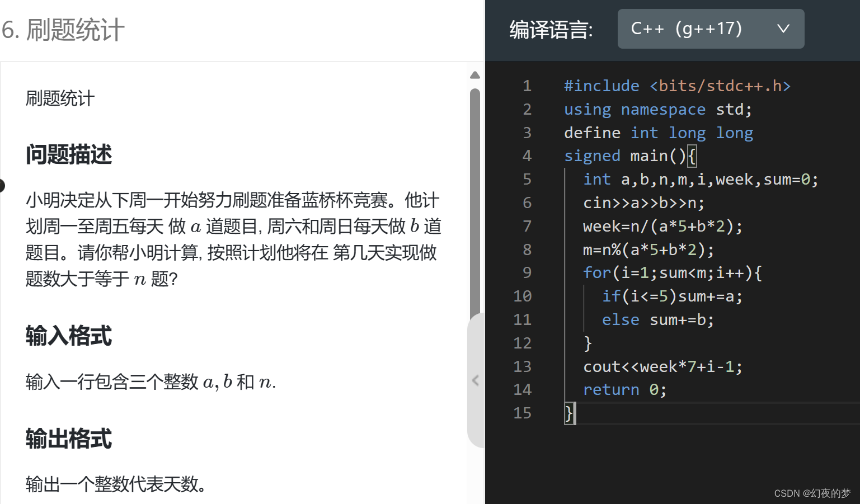Screen dimensions: 860x504
Task: Click code line 13 'cout<<week*7+i-1;'
Action: [662, 366]
